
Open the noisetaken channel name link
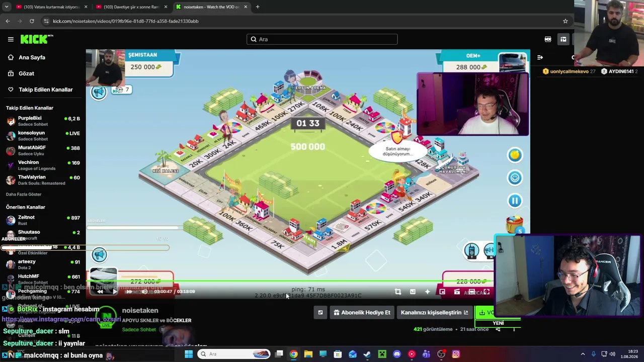point(140,310)
